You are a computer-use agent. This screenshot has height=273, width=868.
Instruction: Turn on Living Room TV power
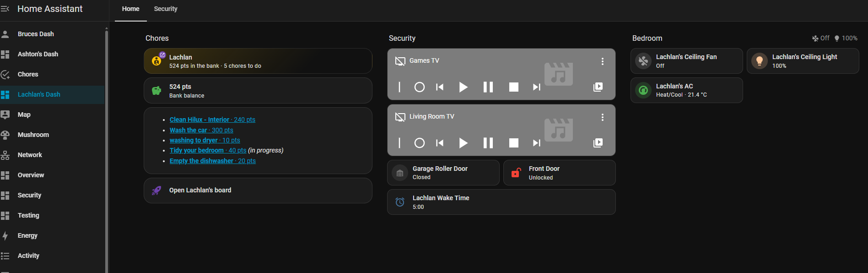[399, 143]
